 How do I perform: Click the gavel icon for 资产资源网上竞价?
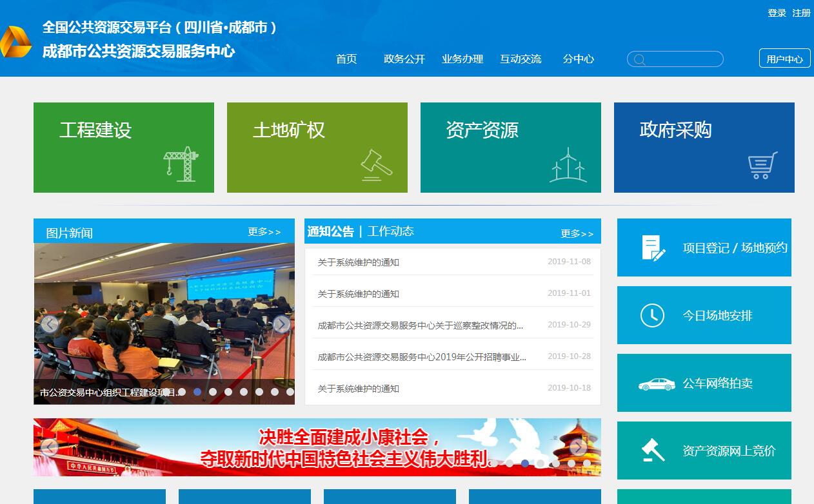(653, 451)
